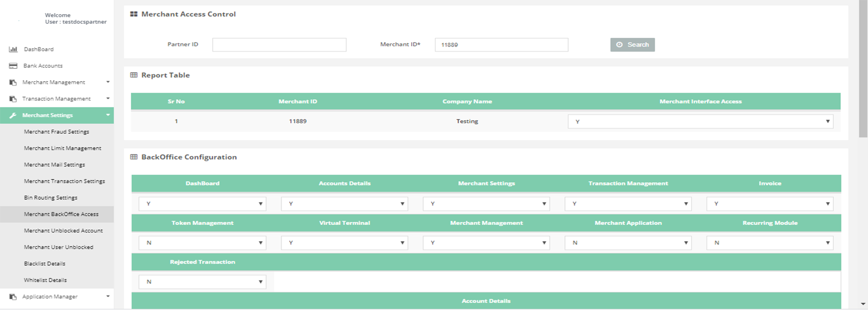Click the Bank Accounts card icon
The image size is (868, 310).
(x=13, y=66)
